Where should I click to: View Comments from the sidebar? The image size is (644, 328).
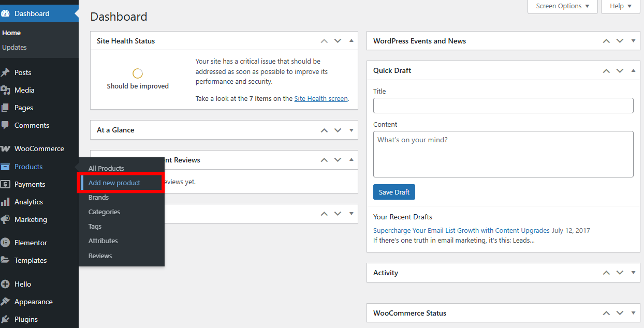pos(31,125)
